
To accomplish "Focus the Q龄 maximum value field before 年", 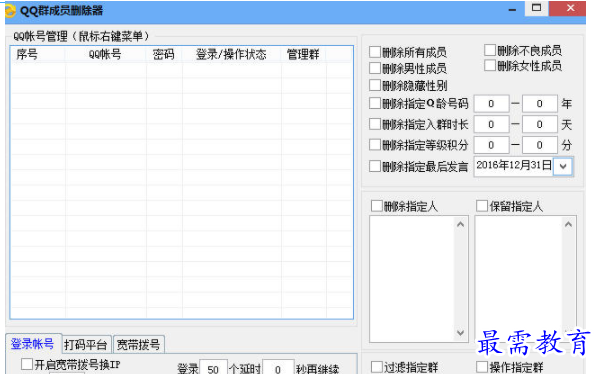I will click(x=539, y=104).
